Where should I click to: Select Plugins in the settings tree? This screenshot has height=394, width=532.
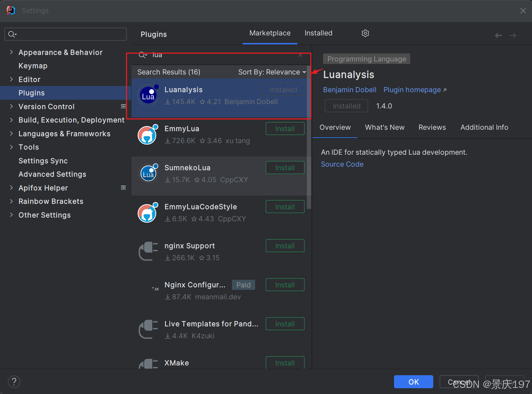(x=65, y=93)
